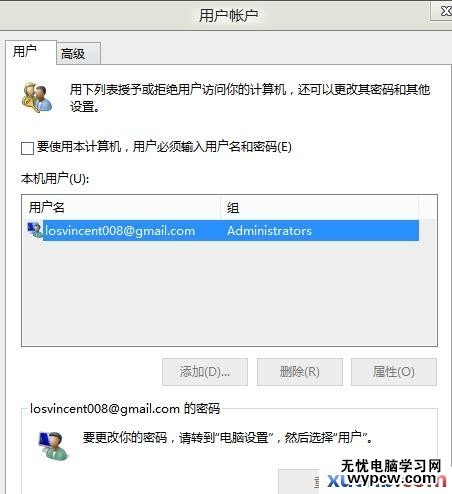Switch to the 高级 tab

point(78,53)
